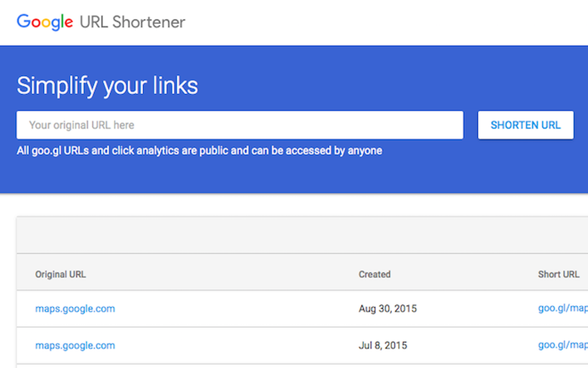Open maps.google.com link created Aug 30, 2015

(75, 309)
